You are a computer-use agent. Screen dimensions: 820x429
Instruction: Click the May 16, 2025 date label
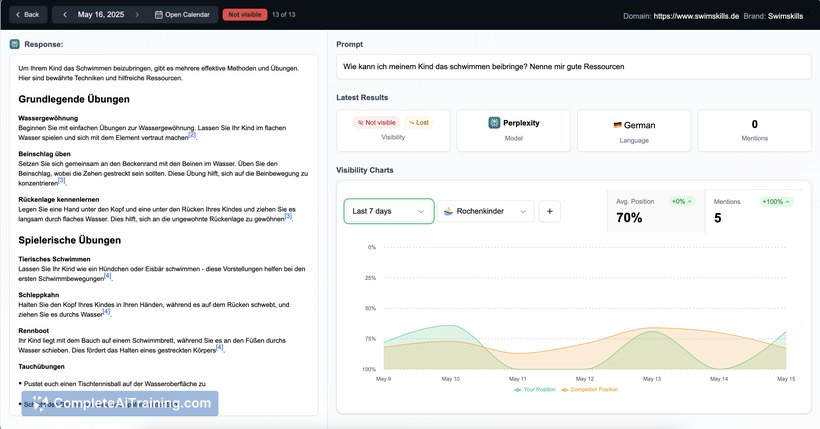point(101,15)
